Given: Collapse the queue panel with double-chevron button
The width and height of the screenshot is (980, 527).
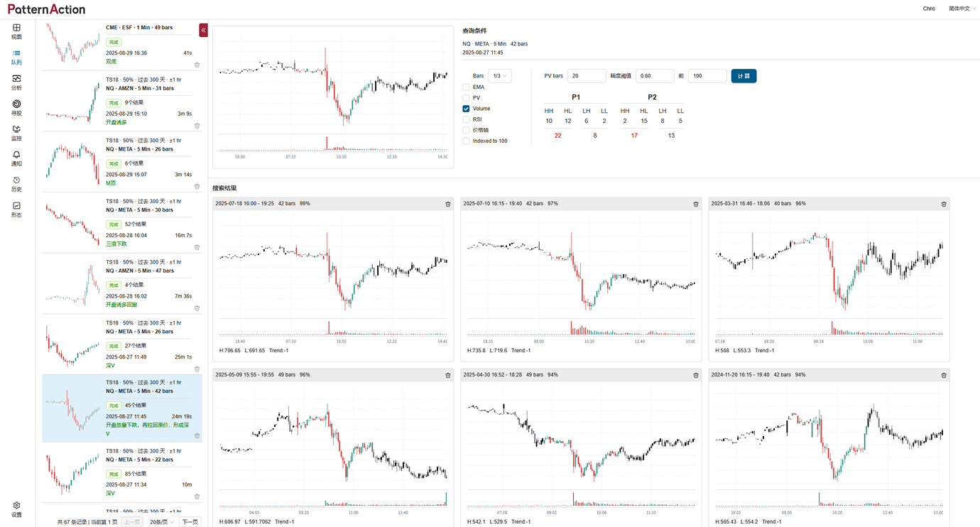Looking at the screenshot, I should point(204,30).
